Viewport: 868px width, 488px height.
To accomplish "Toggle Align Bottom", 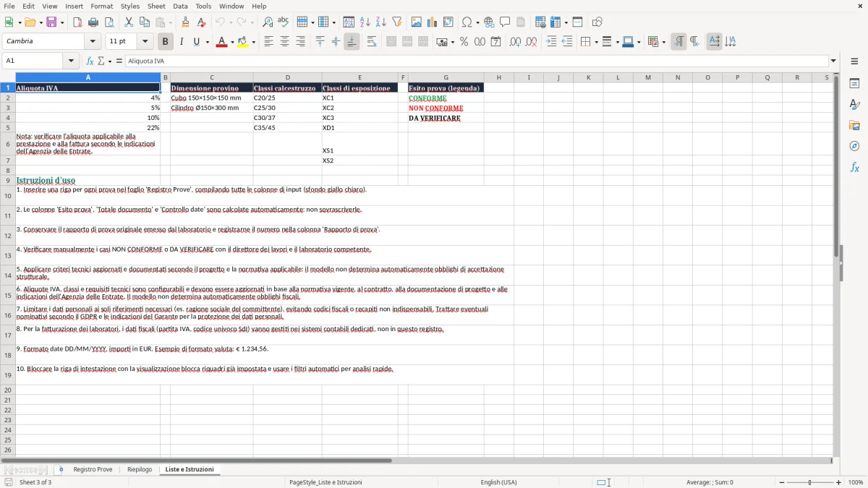I will point(352,42).
